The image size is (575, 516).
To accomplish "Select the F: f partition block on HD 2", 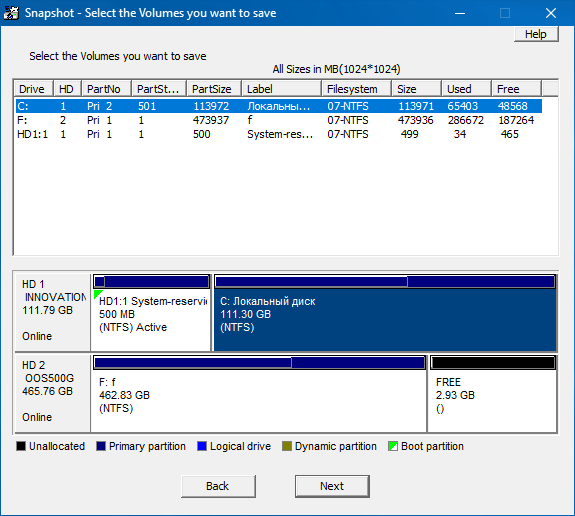I will 259,394.
